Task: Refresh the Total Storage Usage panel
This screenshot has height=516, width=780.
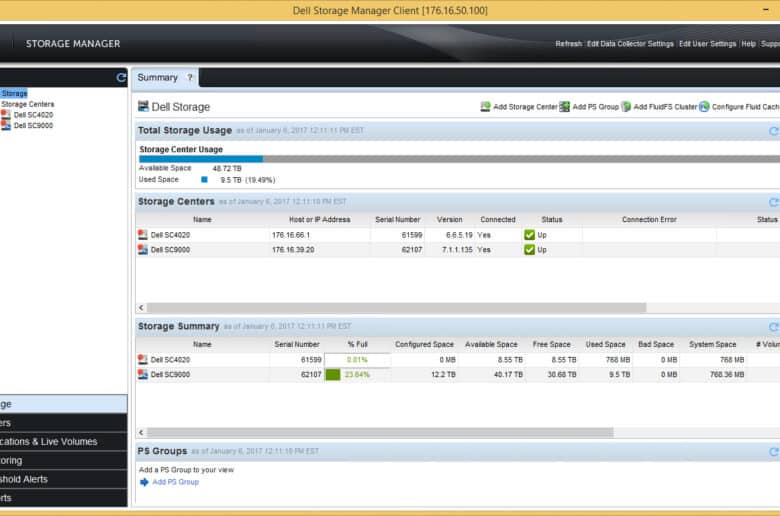Action: pos(774,131)
